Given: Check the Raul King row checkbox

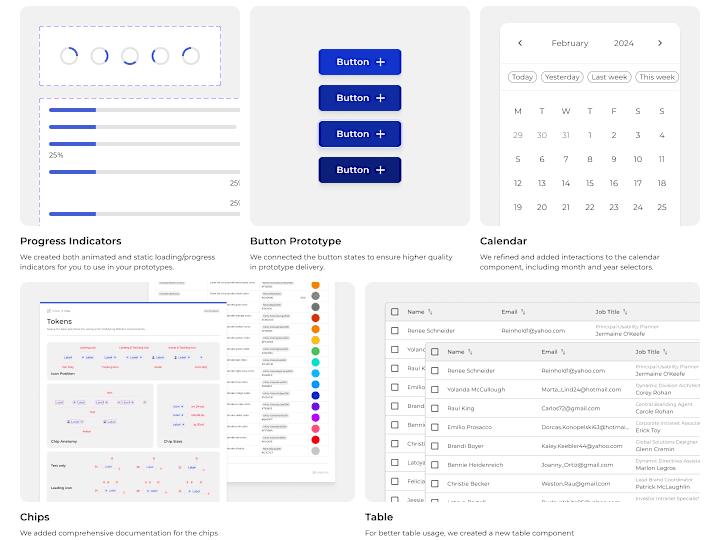Looking at the screenshot, I should click(x=435, y=408).
